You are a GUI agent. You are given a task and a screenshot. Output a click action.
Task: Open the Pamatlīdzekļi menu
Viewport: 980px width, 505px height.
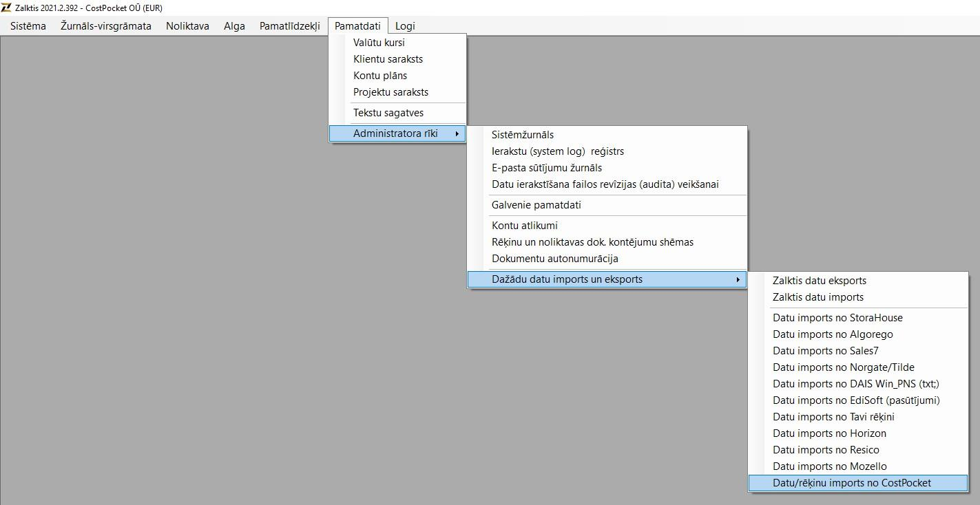coord(290,26)
